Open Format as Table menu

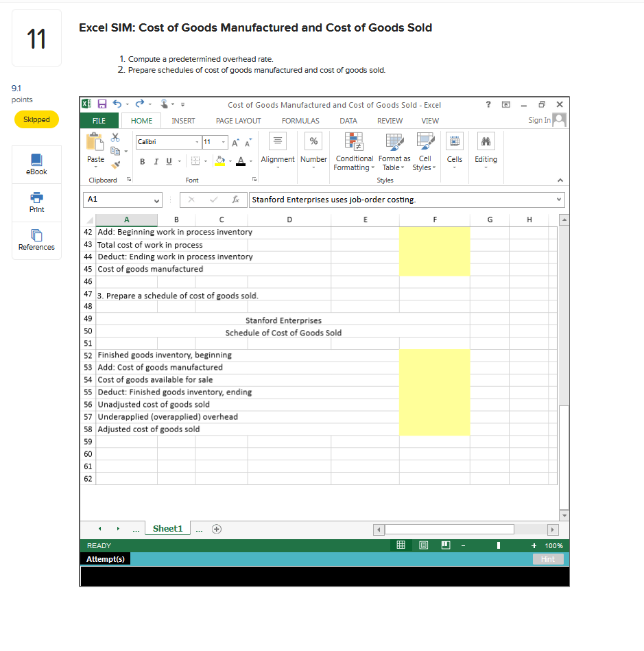(x=394, y=152)
